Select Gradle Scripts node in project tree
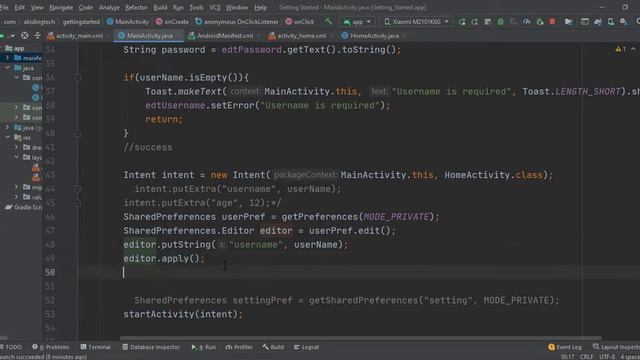Image resolution: width=640 pixels, height=360 pixels. click(23, 207)
